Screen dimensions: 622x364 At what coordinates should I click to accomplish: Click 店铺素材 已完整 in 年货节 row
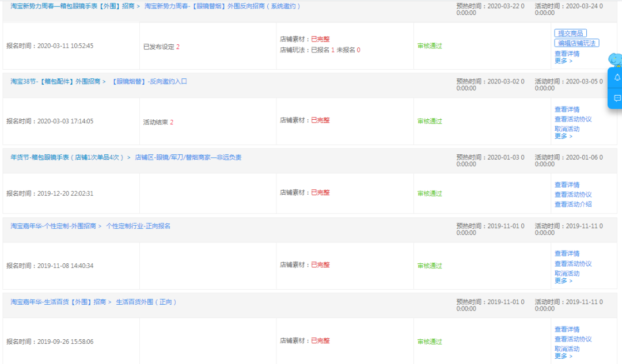click(x=305, y=193)
